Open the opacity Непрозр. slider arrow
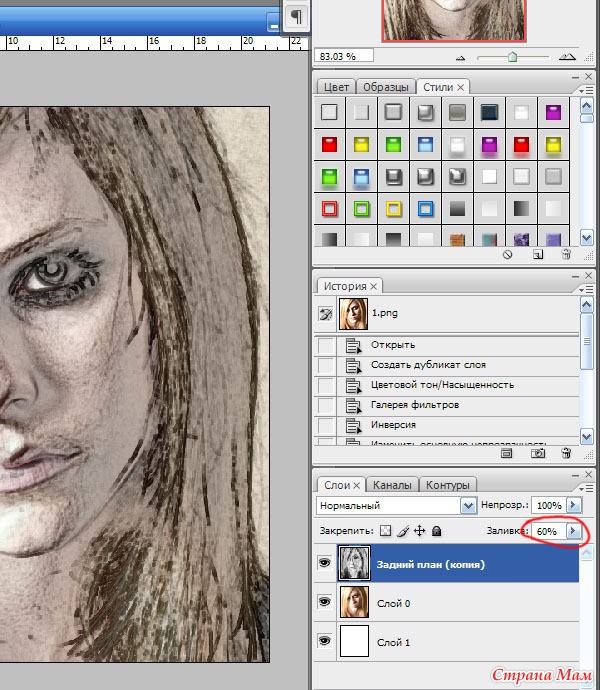Image resolution: width=600 pixels, height=690 pixels. tap(573, 505)
